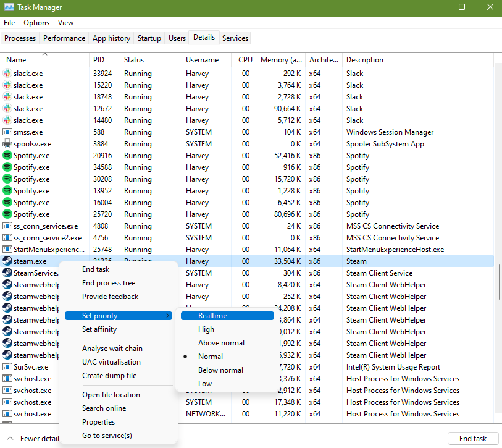Click the Spotify.exe icon for PID 34588

pos(7,167)
